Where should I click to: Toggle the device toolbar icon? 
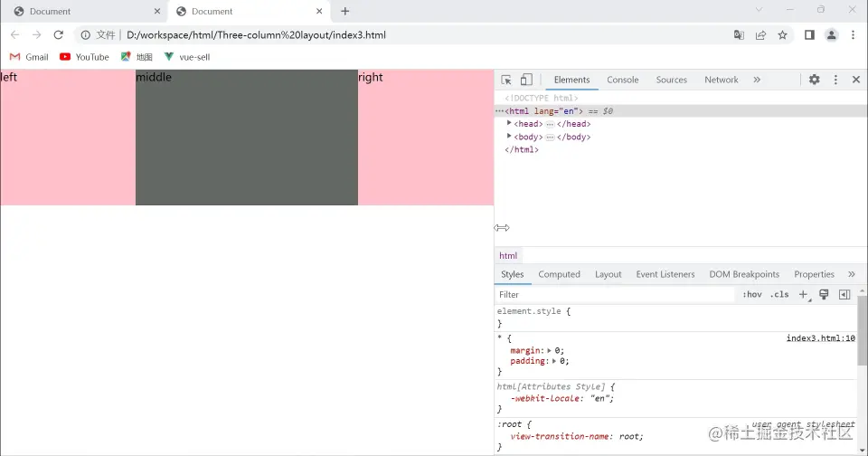(526, 80)
